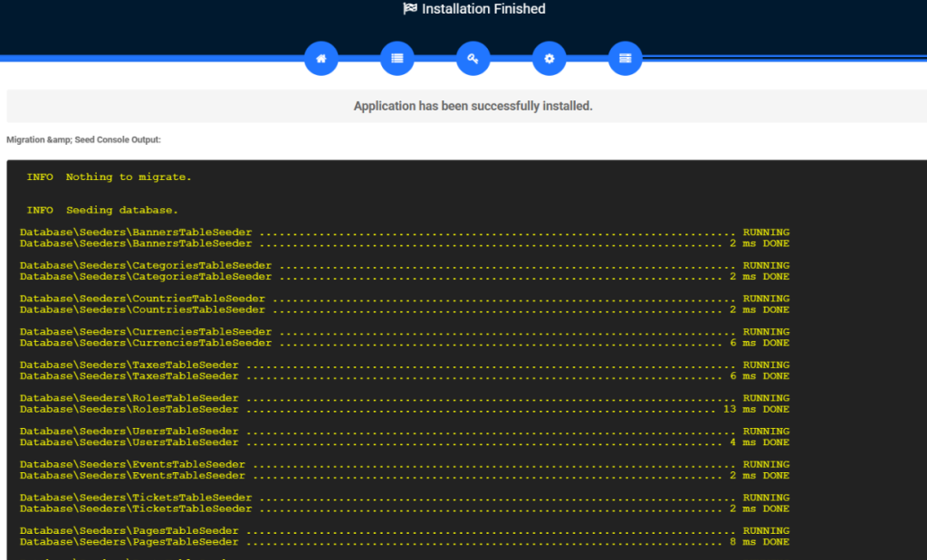Select the CategoriesTableSeeder 2 ms DONE line
Image resolution: width=927 pixels, height=560 pixels.
404,277
